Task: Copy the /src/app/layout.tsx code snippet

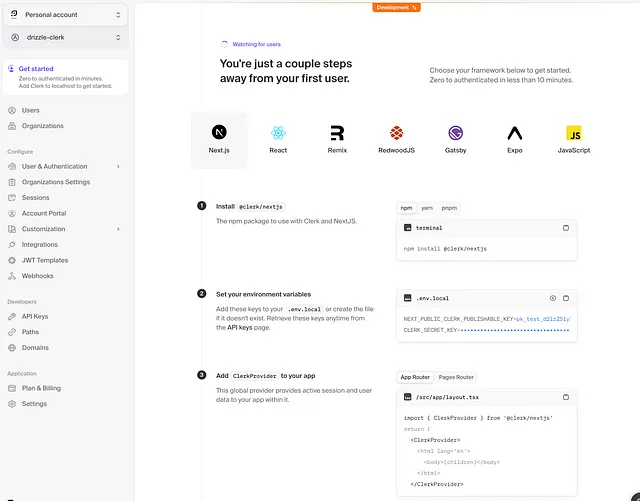Action: (x=566, y=397)
